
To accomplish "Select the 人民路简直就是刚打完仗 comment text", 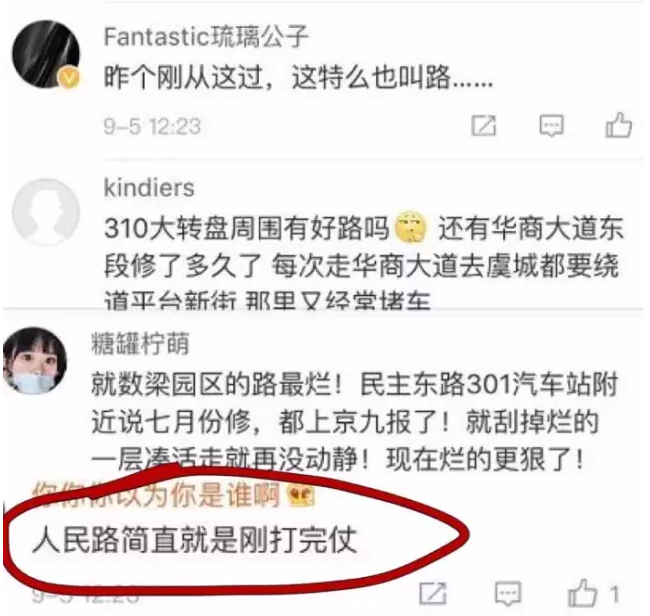I will tap(195, 540).
